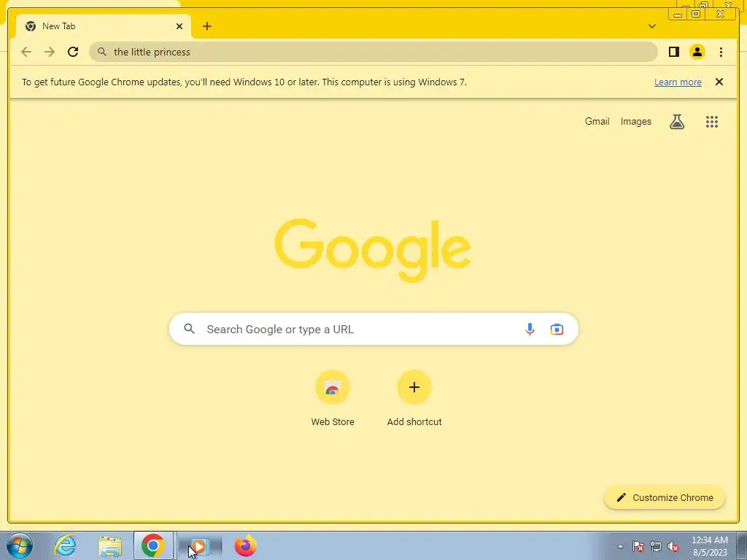Click the network tray icon
The width and height of the screenshot is (747, 560).
[x=656, y=546]
